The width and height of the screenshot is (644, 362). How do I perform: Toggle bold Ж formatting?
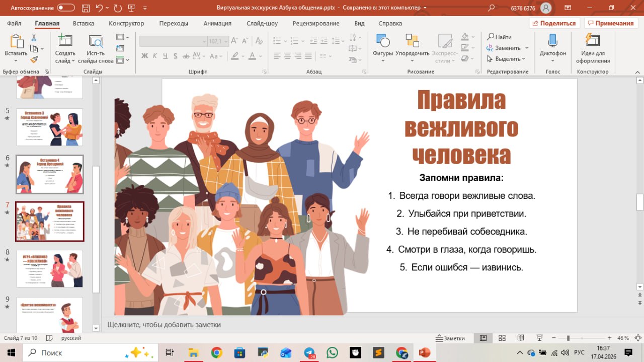tap(145, 56)
